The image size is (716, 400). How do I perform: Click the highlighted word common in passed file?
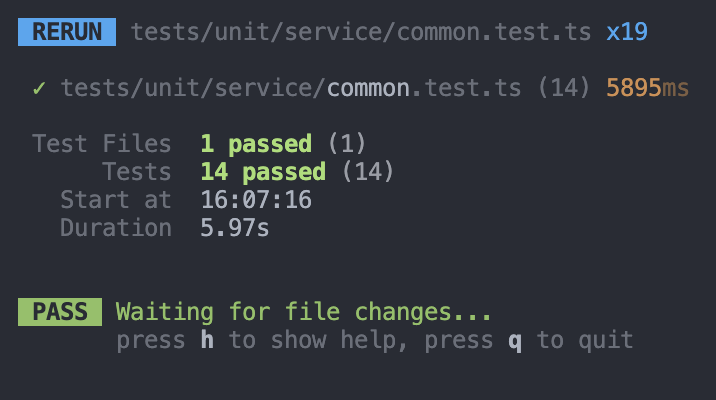[x=369, y=88]
